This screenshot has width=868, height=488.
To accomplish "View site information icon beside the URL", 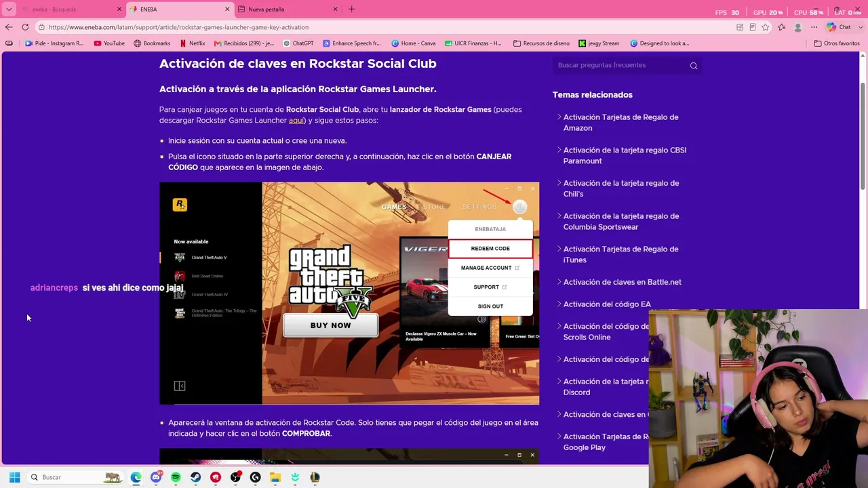I will [x=41, y=27].
